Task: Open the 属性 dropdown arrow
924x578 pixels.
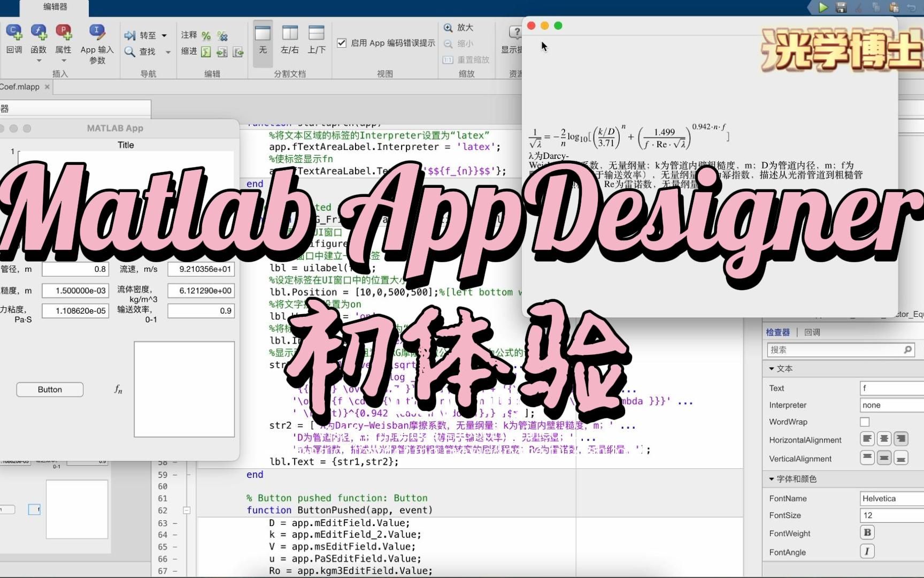Action: pyautogui.click(x=64, y=60)
